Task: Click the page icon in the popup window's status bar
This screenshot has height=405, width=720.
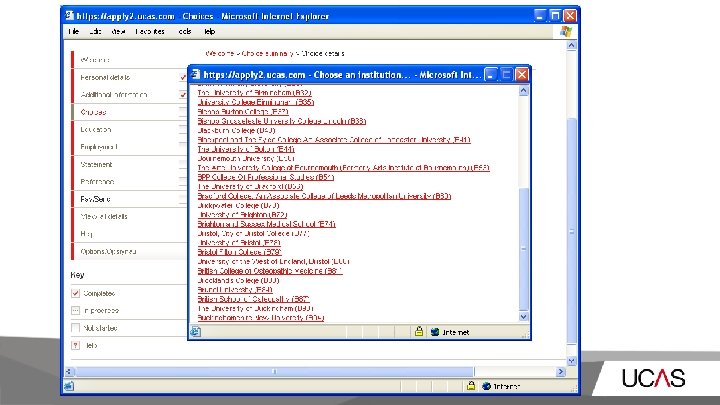Action: tap(196, 332)
